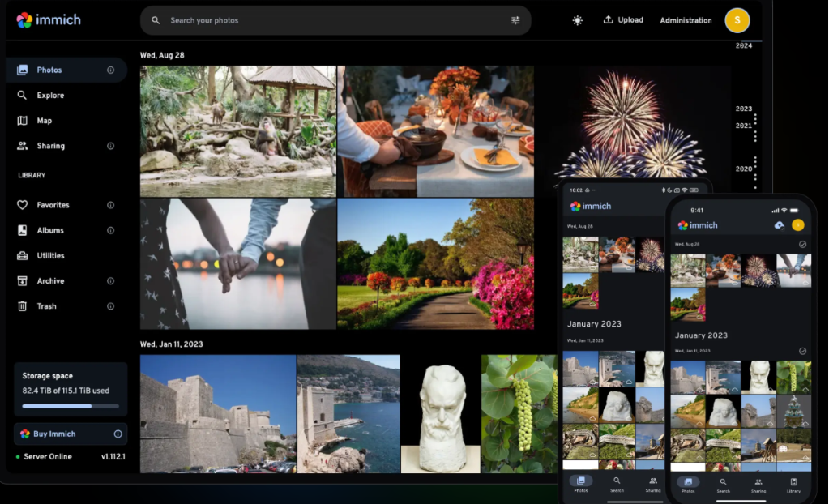Open the white bust sculpture photo
The image size is (829, 504).
440,413
